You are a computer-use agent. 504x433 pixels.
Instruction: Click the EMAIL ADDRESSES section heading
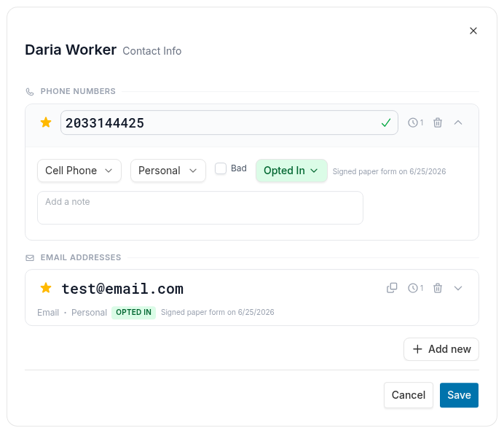click(81, 257)
